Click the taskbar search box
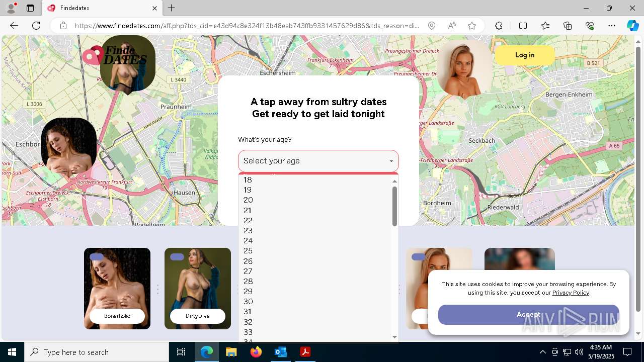Viewport: 644px width, 362px height. 97,352
